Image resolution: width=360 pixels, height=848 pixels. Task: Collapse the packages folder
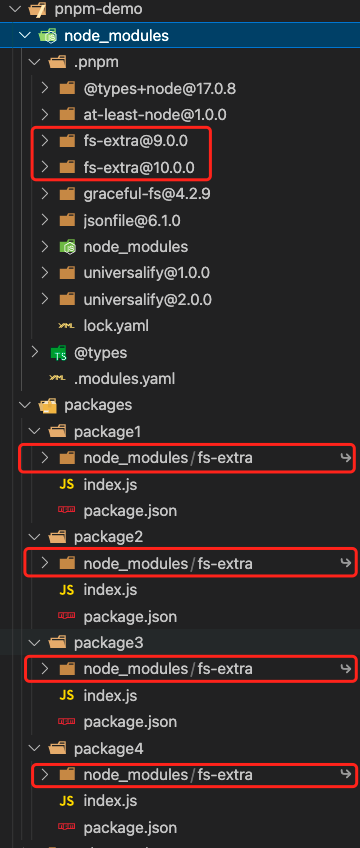click(25, 405)
